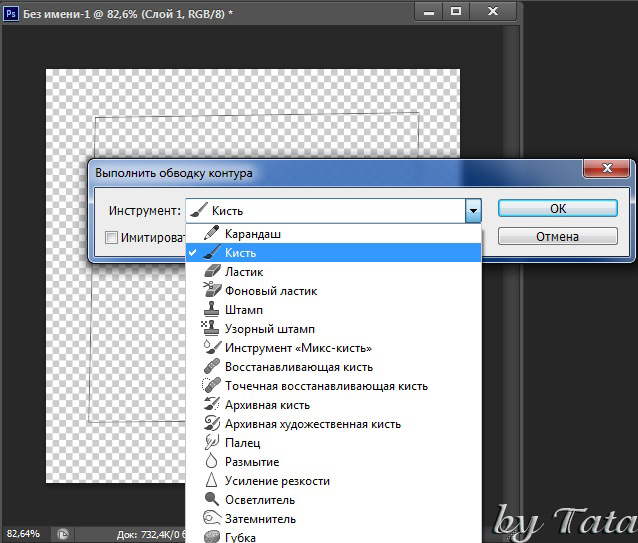The image size is (638, 543).
Task: Select the Губка sponge icon
Action: click(x=212, y=537)
